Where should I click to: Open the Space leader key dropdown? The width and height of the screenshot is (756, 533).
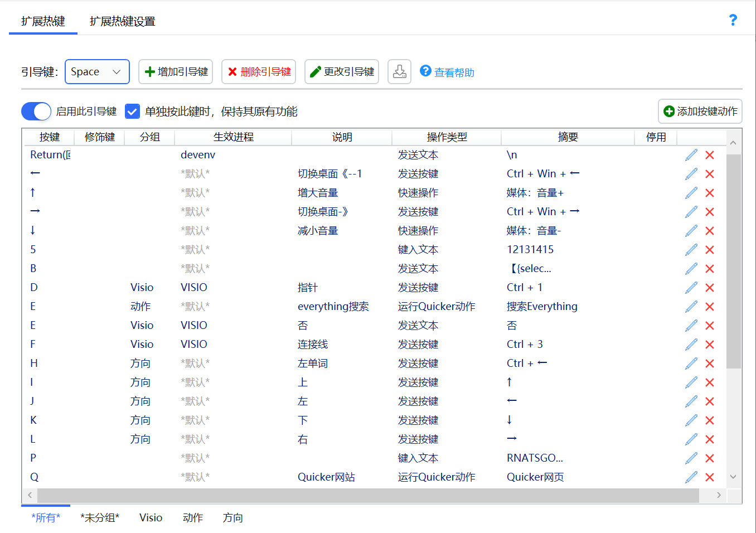coord(97,72)
